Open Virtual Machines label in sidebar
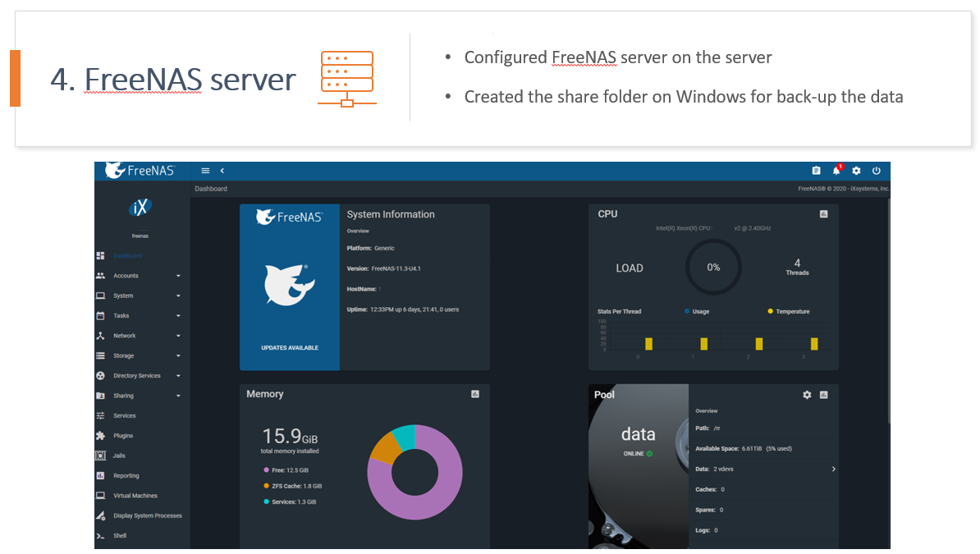This screenshot has width=980, height=554. click(x=135, y=496)
